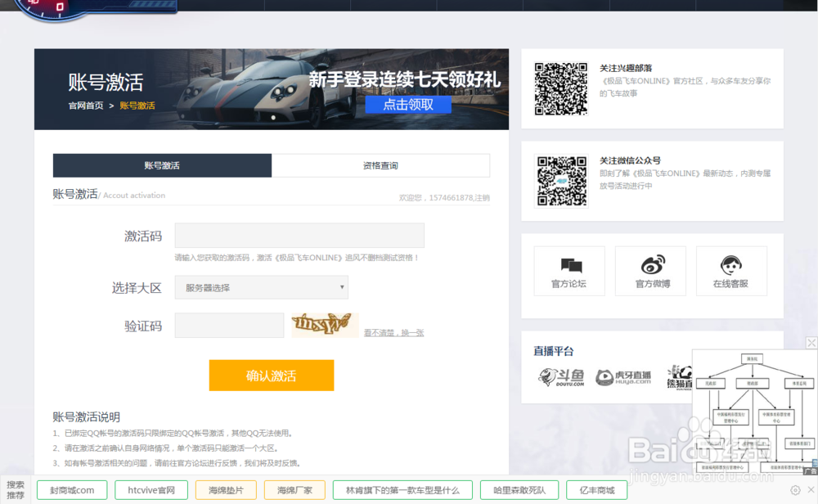This screenshot has width=818, height=504.
Task: Click the 直播平台 heading
Action: pos(554,351)
